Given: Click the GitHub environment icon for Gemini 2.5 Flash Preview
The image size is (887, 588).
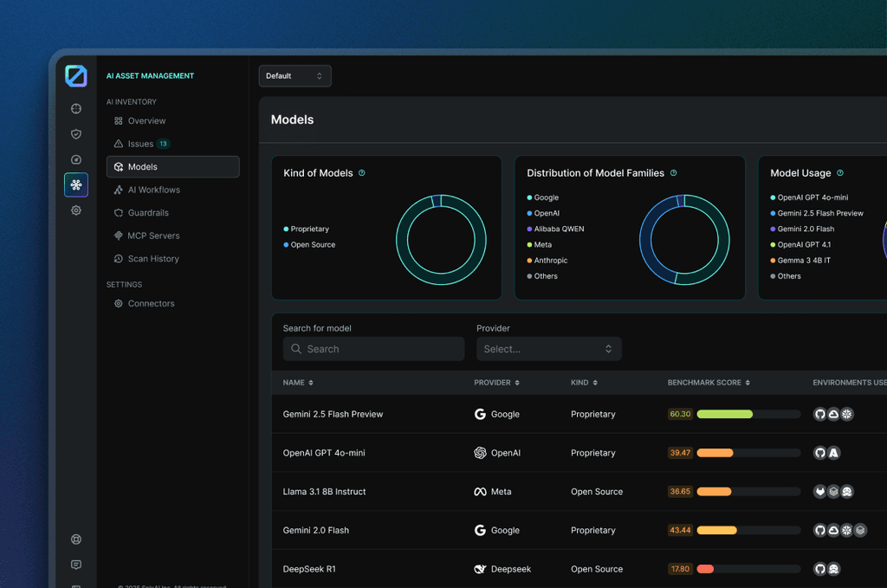Looking at the screenshot, I should point(820,414).
